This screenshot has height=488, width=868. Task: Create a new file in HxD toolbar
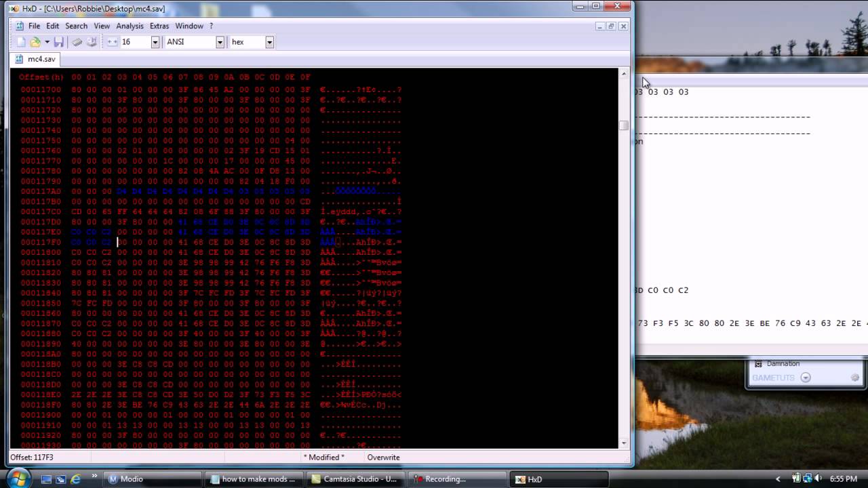point(21,42)
